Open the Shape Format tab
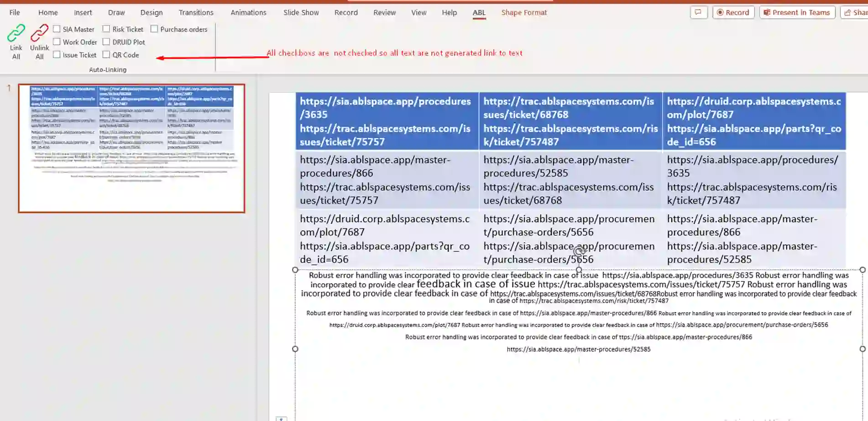The width and height of the screenshot is (868, 421). 524,12
